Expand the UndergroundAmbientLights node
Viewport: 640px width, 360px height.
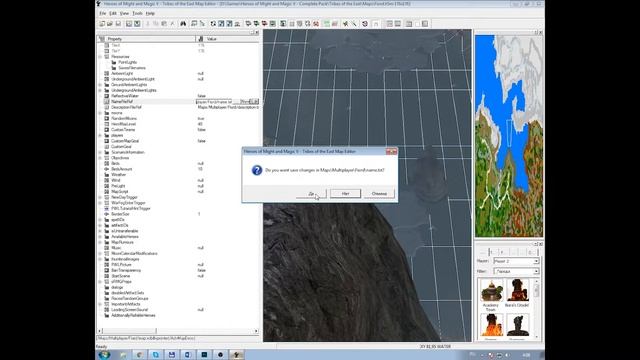[x=100, y=90]
